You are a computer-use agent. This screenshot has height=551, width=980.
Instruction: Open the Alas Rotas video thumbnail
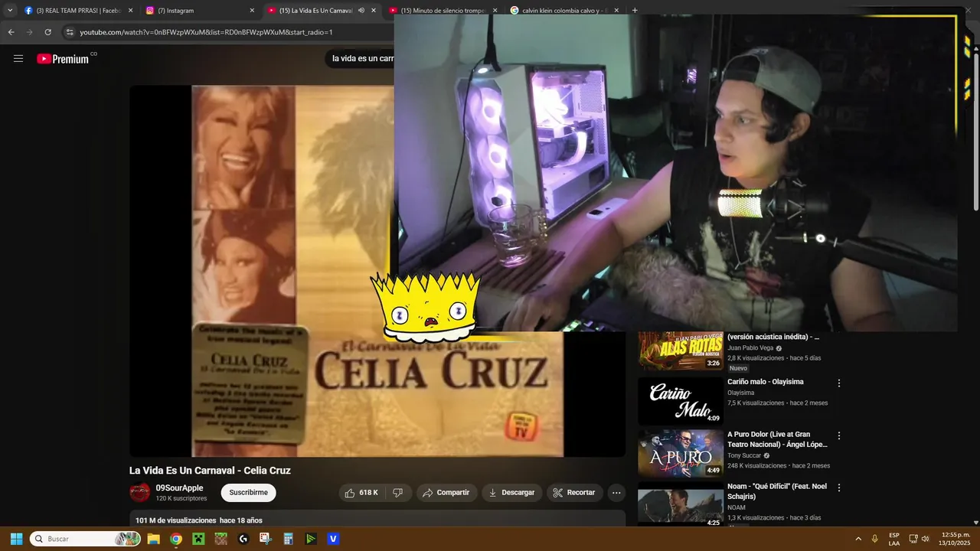coord(681,350)
